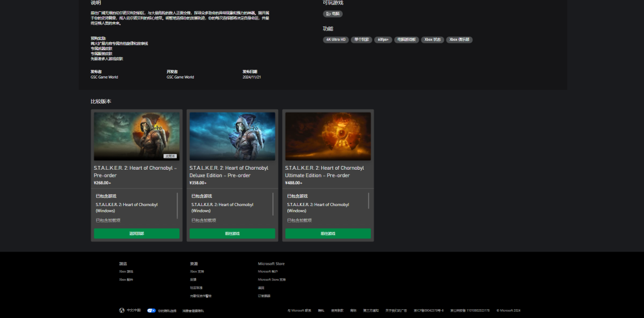The height and width of the screenshot is (318, 644).
Task: Click the PC game pad feature chip
Action: [x=407, y=40]
